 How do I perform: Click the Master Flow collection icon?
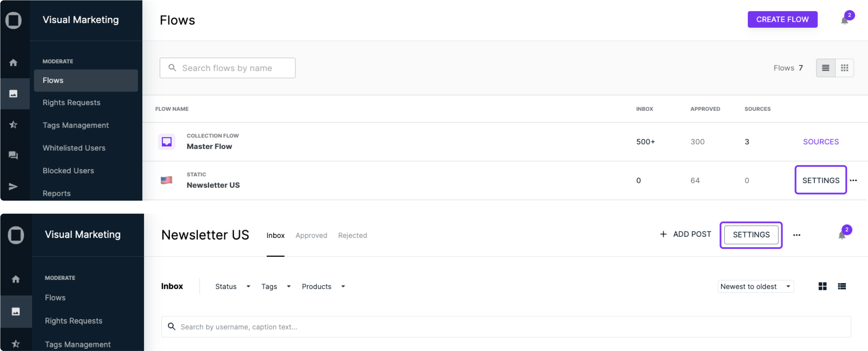(166, 142)
